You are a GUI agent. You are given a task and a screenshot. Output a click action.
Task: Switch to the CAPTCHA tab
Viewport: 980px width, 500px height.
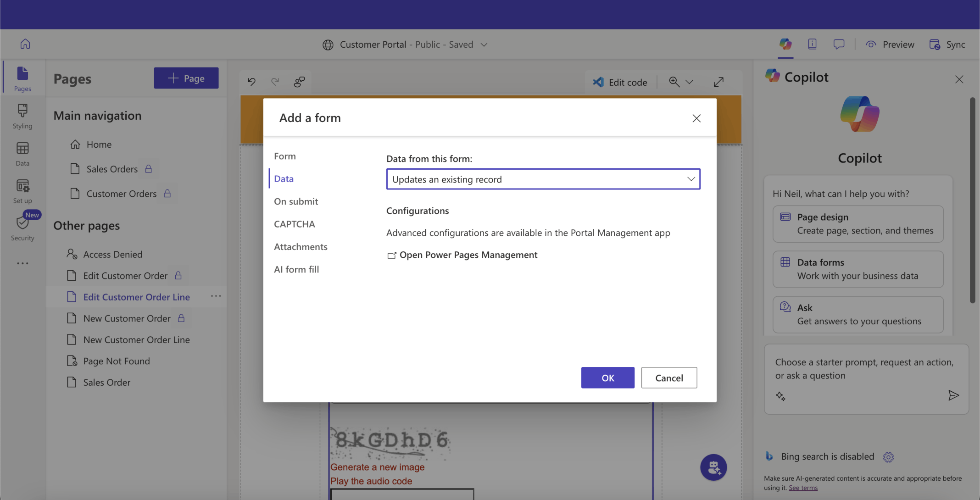(295, 224)
